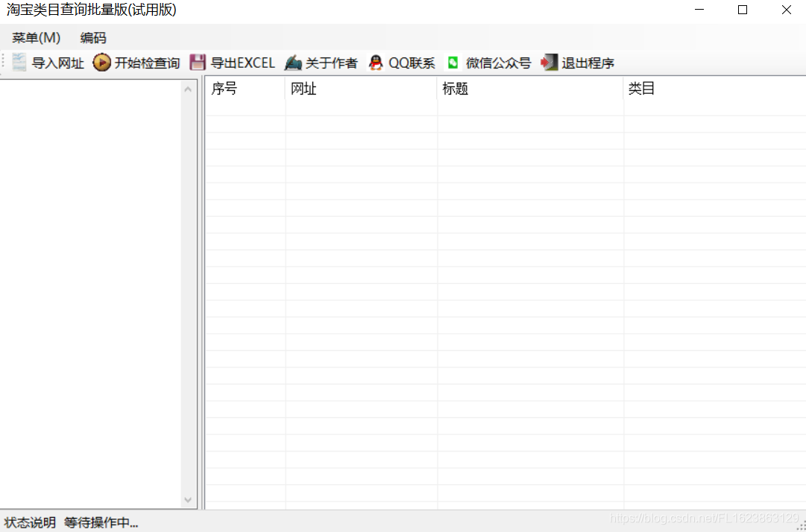Click the 开始检查询 play icon
The width and height of the screenshot is (806, 532).
pos(102,63)
